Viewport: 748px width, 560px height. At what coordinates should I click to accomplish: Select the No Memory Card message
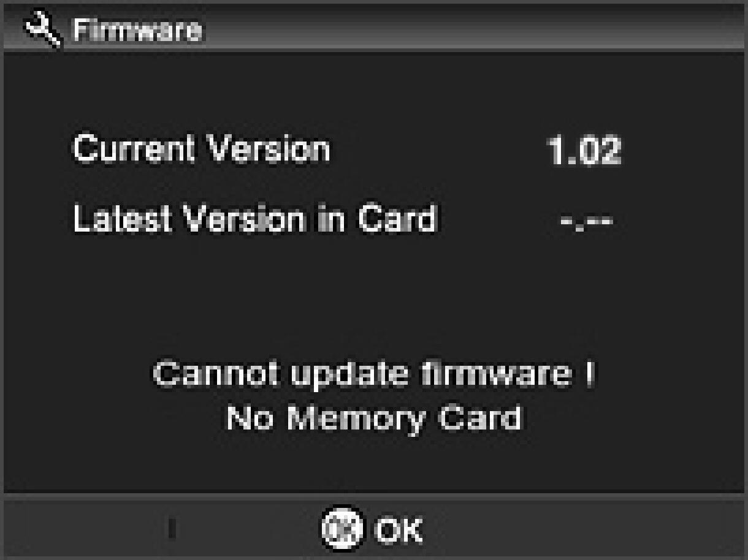pos(373,420)
